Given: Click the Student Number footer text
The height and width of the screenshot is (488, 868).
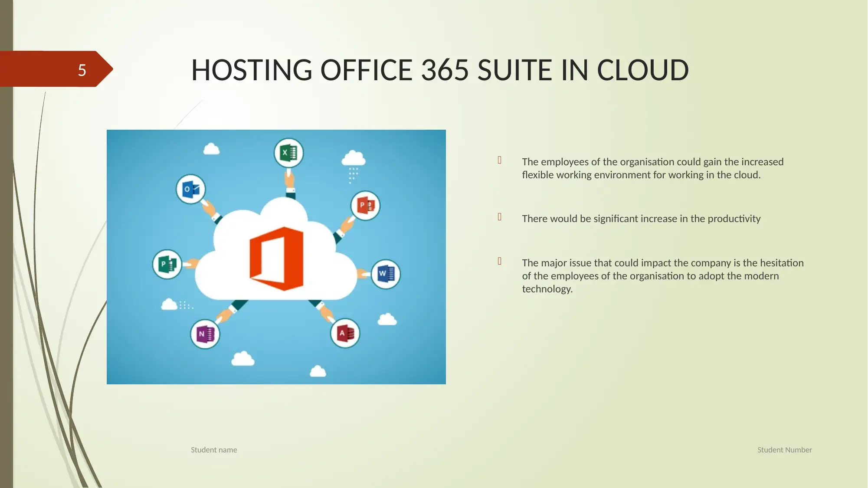Looking at the screenshot, I should pyautogui.click(x=784, y=450).
